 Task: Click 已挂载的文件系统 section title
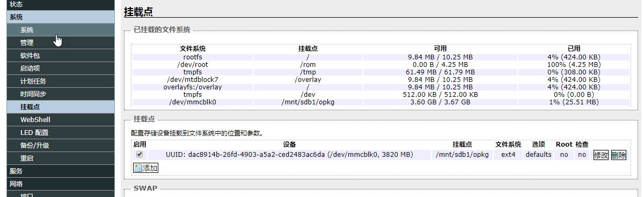pos(162,30)
